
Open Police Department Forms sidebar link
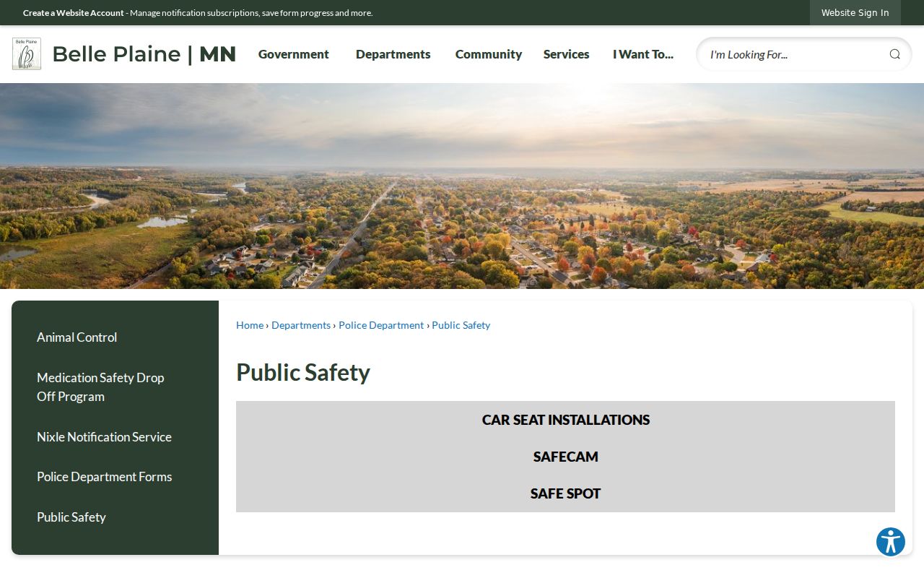[x=104, y=477]
